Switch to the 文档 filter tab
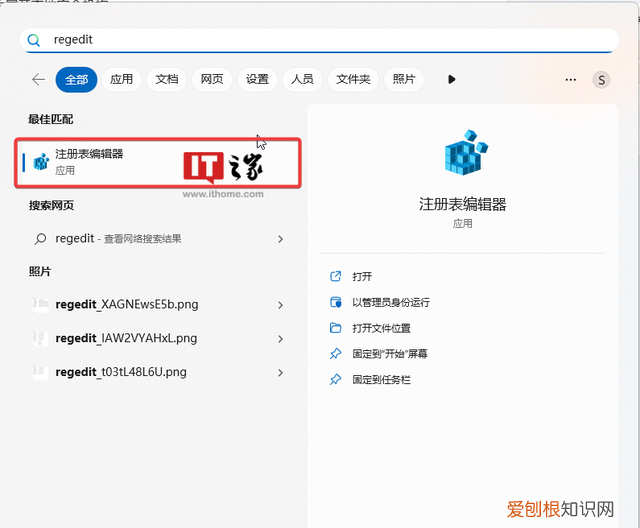Viewport: 640px width, 528px height. (167, 79)
